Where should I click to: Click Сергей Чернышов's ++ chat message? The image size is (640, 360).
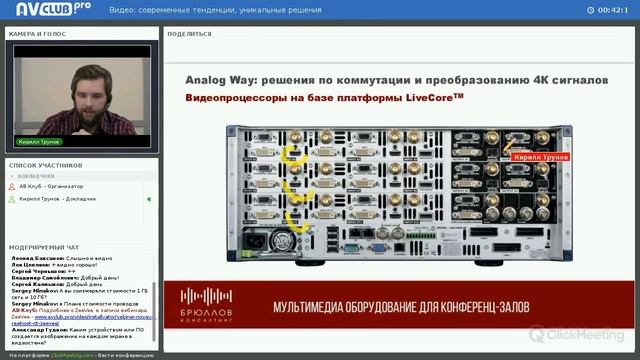[x=44, y=271]
